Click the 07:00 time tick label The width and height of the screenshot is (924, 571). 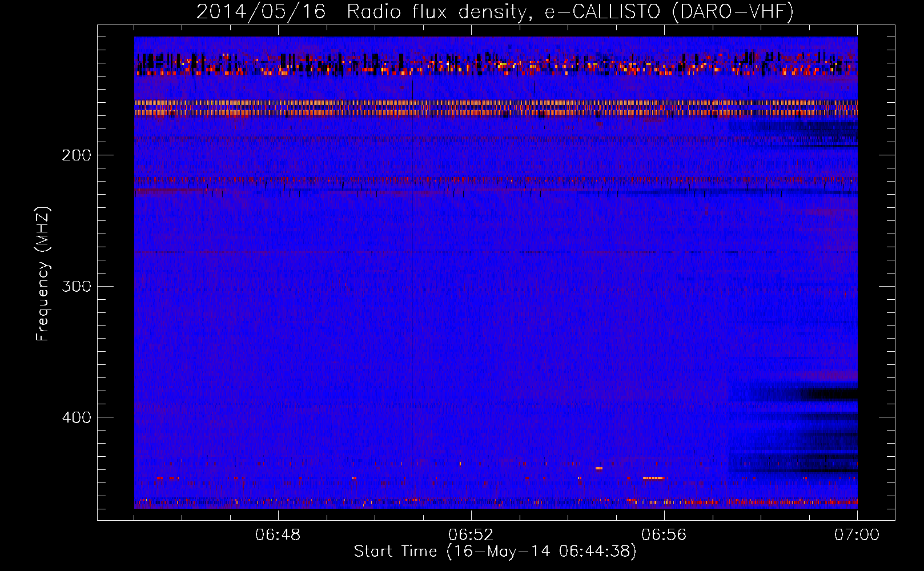coord(857,535)
